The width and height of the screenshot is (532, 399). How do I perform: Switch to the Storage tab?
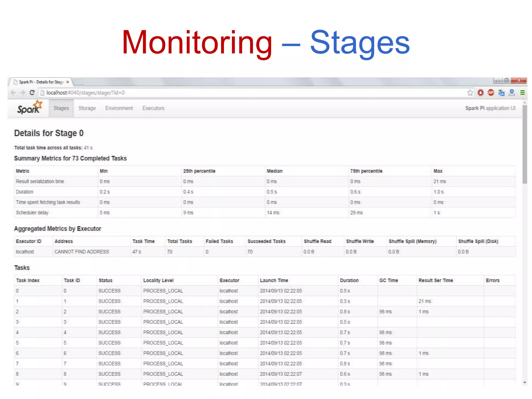point(87,108)
